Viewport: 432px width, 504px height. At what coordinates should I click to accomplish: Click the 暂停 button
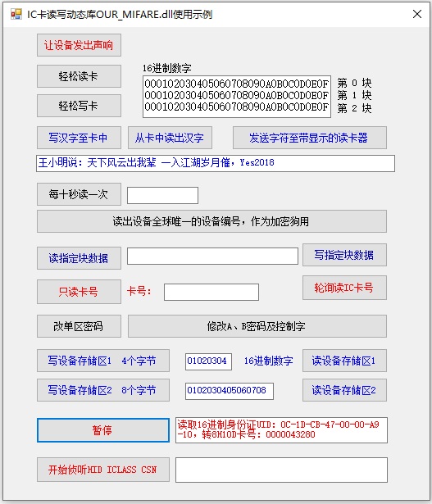coord(103,430)
